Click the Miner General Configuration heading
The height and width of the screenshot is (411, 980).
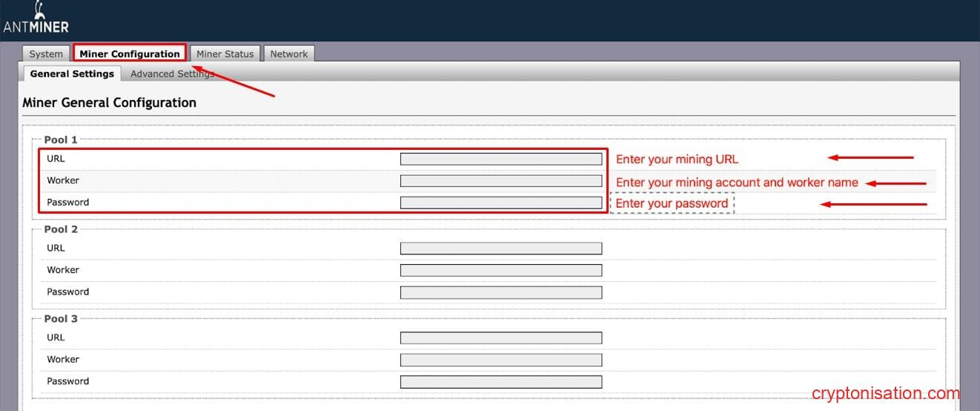[x=110, y=103]
